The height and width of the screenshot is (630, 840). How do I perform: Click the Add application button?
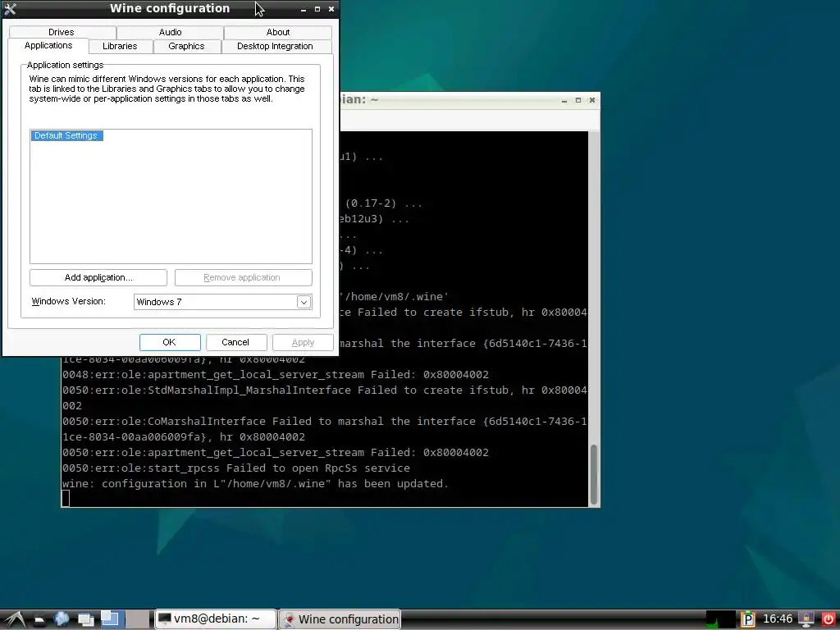[98, 277]
